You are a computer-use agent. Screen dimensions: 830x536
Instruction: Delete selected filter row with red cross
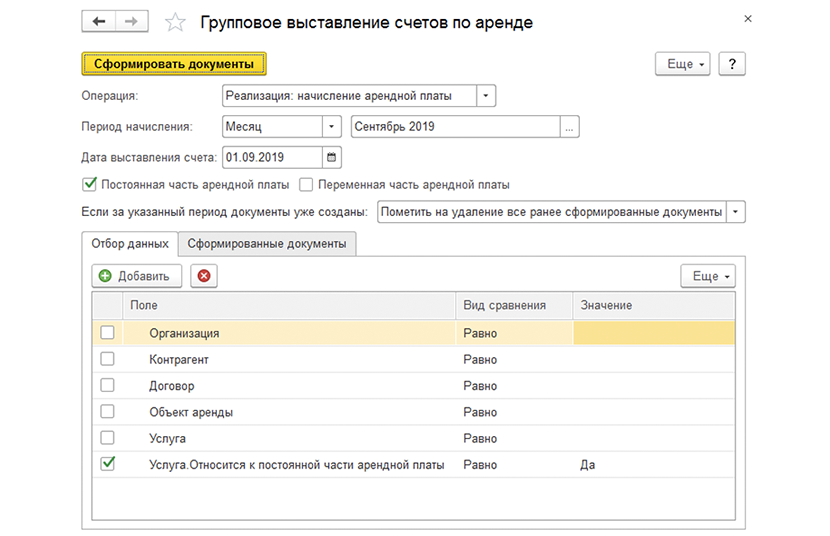[204, 276]
